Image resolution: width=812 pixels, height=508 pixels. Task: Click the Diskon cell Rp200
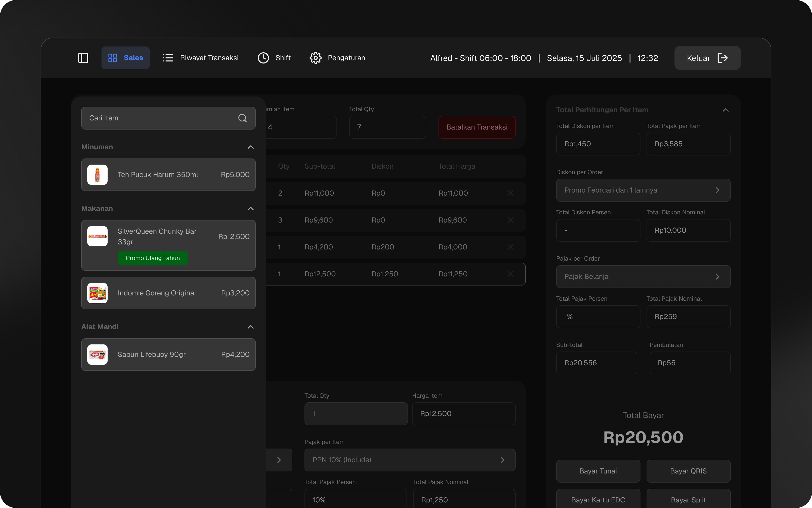click(382, 247)
